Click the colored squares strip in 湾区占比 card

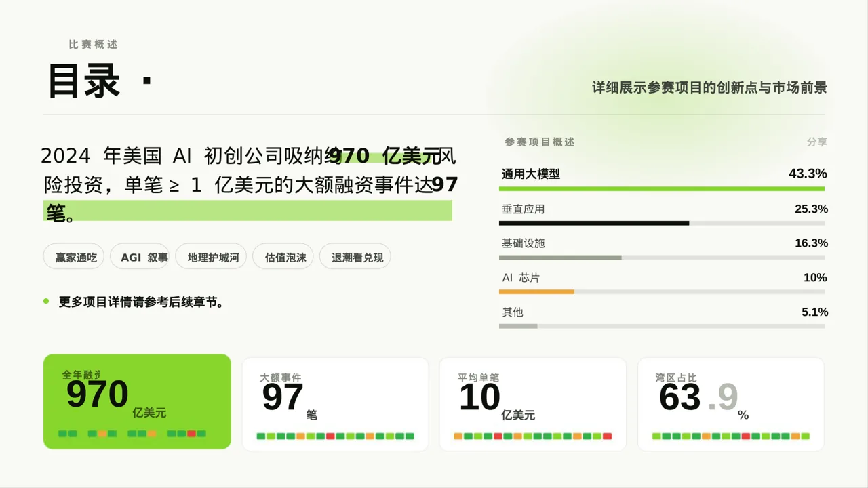[x=731, y=436]
